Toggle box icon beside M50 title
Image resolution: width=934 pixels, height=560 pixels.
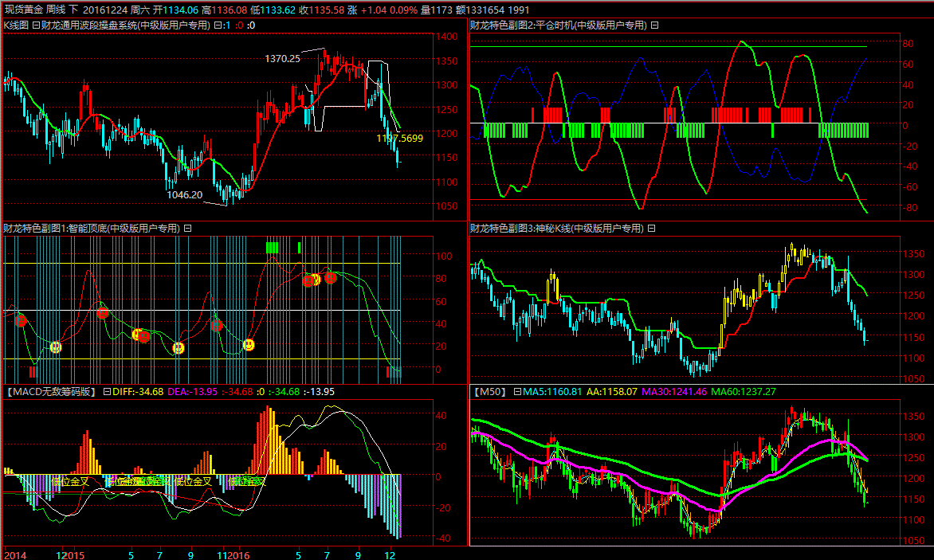[x=518, y=392]
